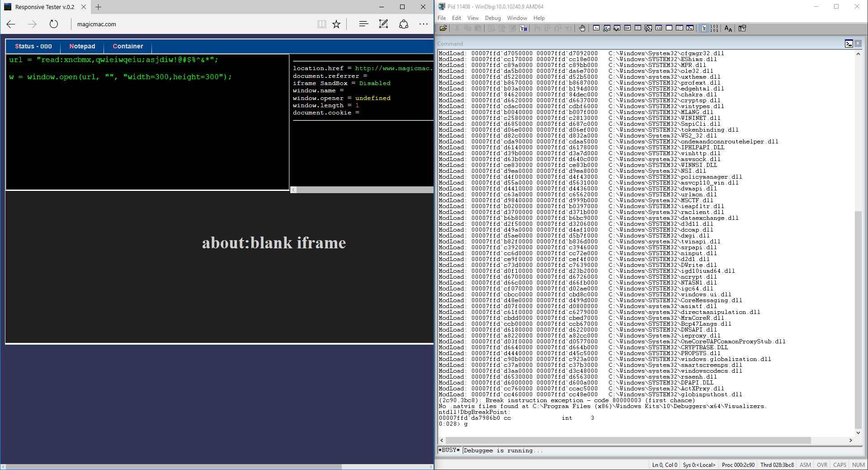Screen dimensions: 868x470
Task: Click the Edge address bar
Action: (136, 24)
